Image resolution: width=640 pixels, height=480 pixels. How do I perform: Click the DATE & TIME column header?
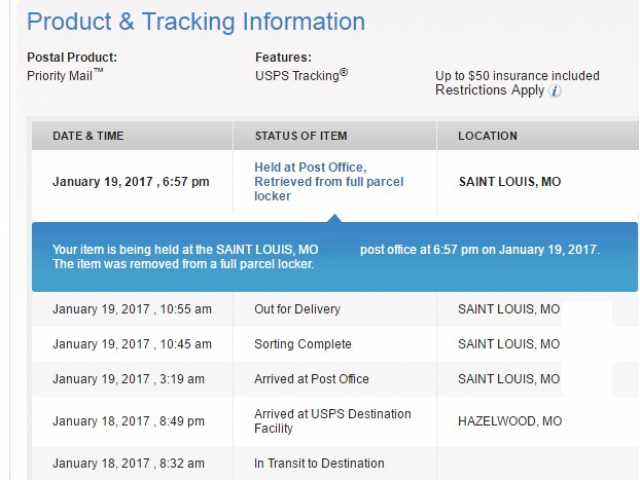pos(88,136)
